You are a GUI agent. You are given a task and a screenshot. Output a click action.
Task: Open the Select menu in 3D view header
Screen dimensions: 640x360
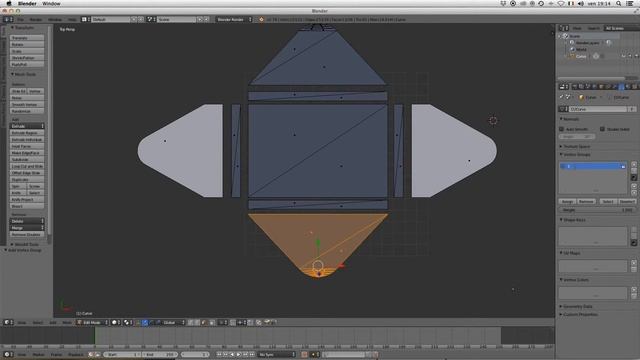click(x=38, y=322)
